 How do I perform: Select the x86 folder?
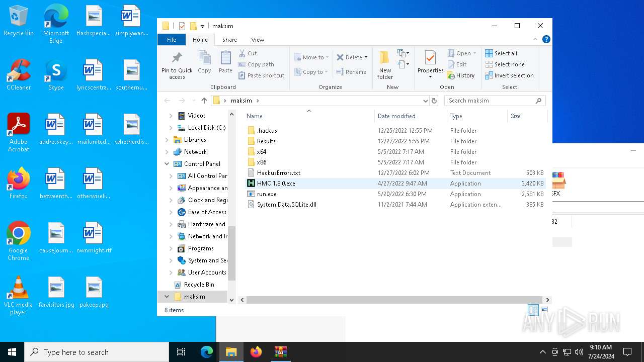pos(261,162)
